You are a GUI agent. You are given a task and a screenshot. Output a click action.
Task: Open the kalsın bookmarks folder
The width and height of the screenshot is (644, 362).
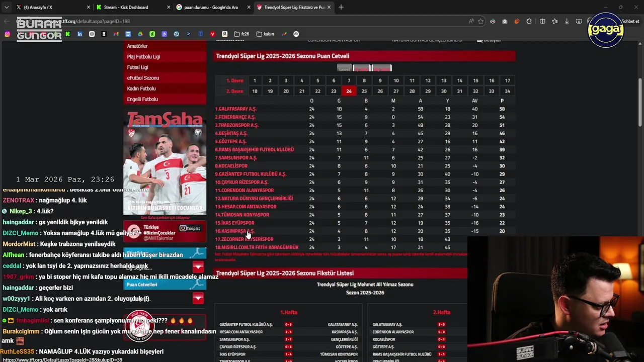[266, 34]
